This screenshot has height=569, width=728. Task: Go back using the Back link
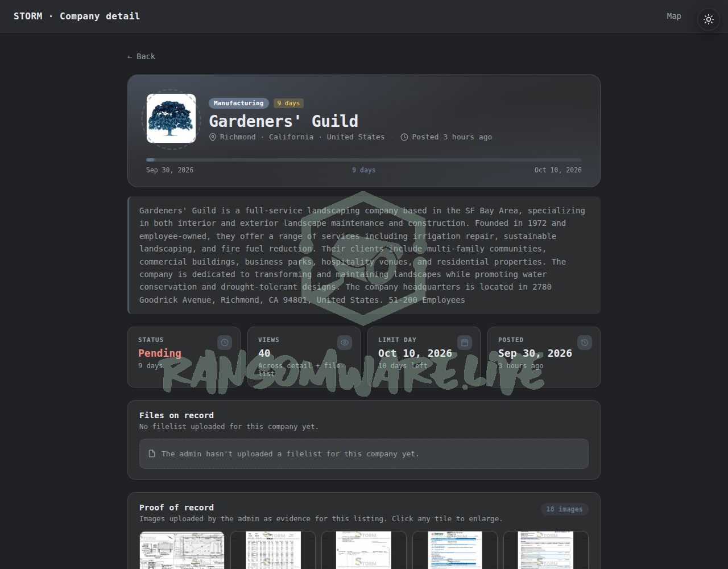click(141, 56)
